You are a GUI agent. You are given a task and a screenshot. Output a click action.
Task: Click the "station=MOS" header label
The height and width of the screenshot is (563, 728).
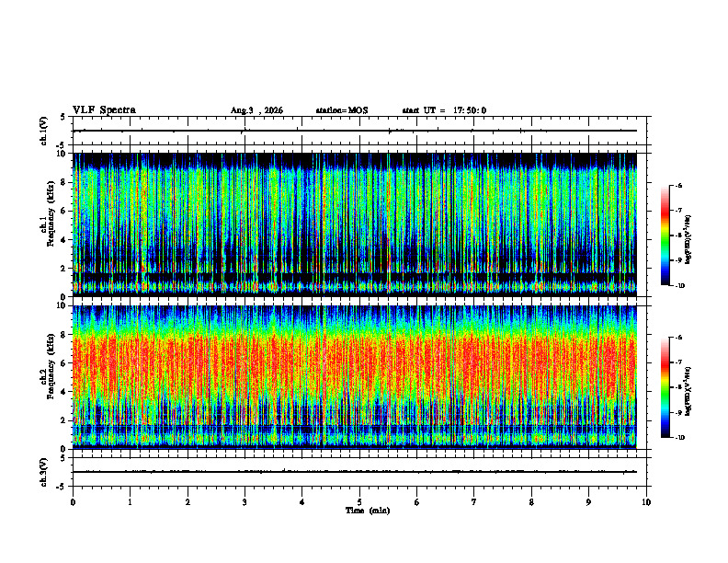(x=342, y=110)
